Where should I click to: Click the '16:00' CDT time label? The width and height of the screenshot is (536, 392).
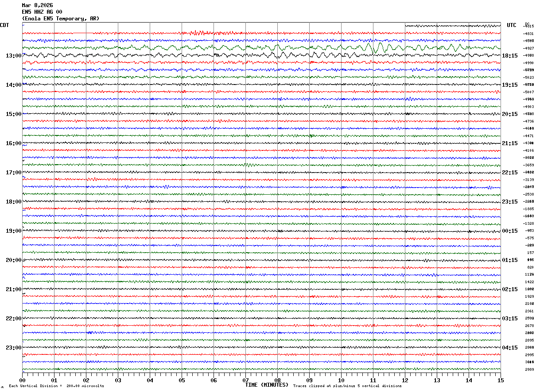tap(14, 143)
